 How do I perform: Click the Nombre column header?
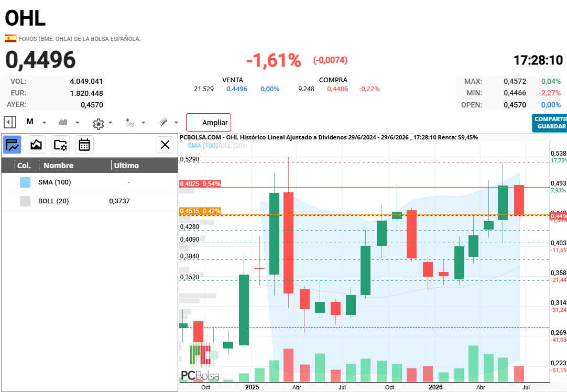point(59,165)
